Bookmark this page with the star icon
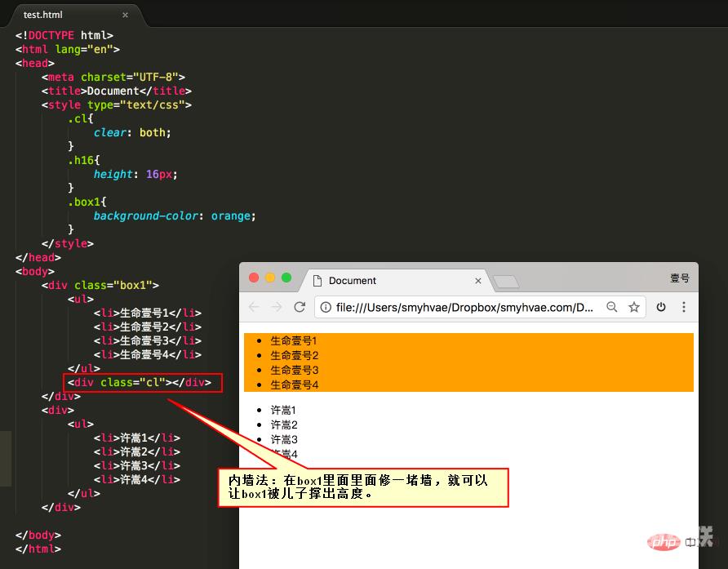The height and width of the screenshot is (569, 728). click(633, 307)
